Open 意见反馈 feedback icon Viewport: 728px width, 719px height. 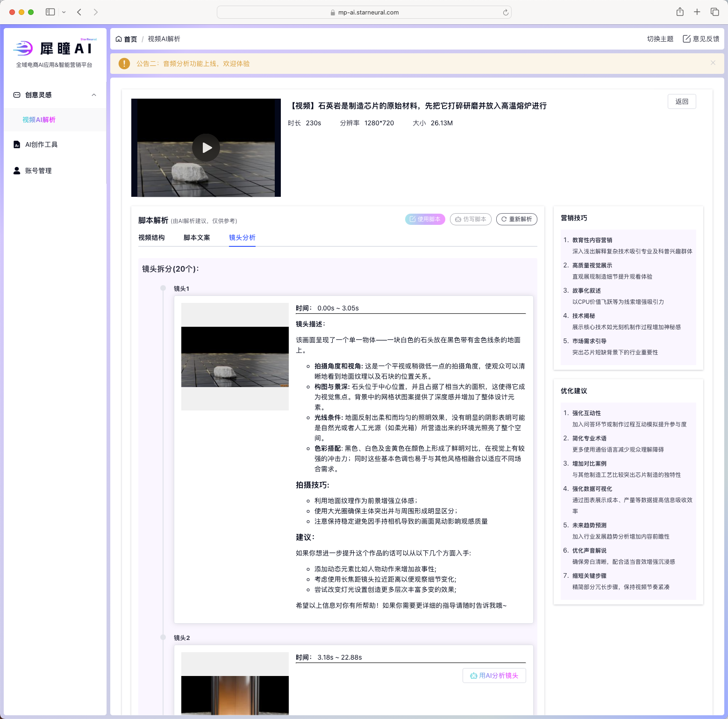pos(686,39)
